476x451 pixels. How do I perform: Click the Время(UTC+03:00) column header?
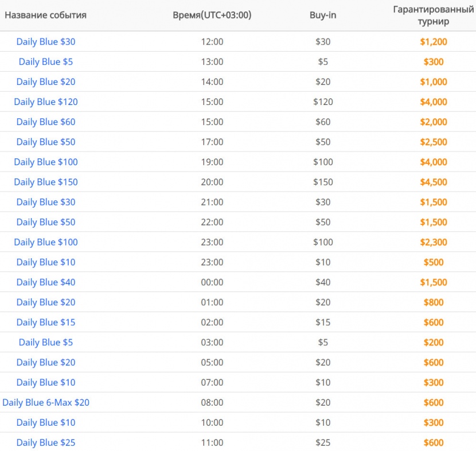pyautogui.click(x=212, y=15)
